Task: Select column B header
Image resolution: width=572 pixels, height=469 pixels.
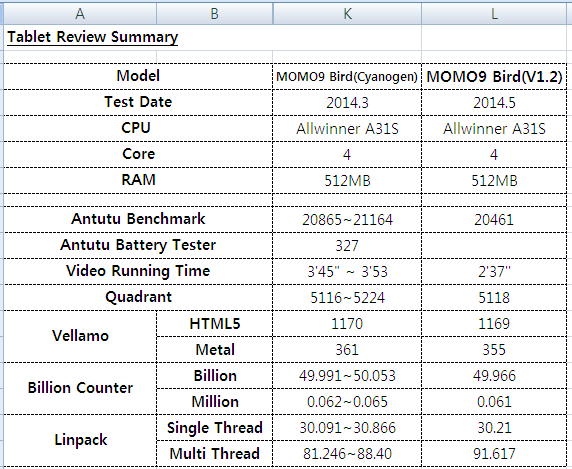Action: (214, 14)
